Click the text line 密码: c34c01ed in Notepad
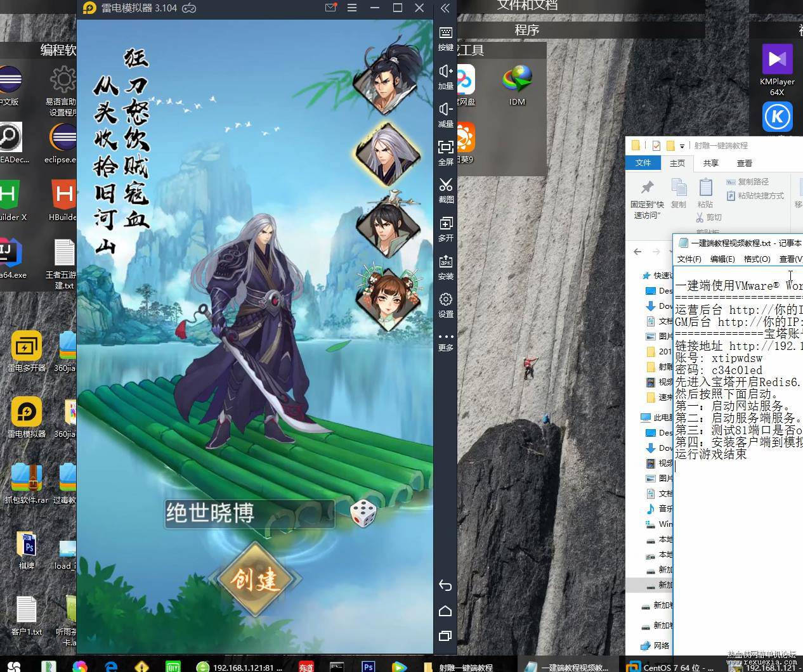 [719, 370]
